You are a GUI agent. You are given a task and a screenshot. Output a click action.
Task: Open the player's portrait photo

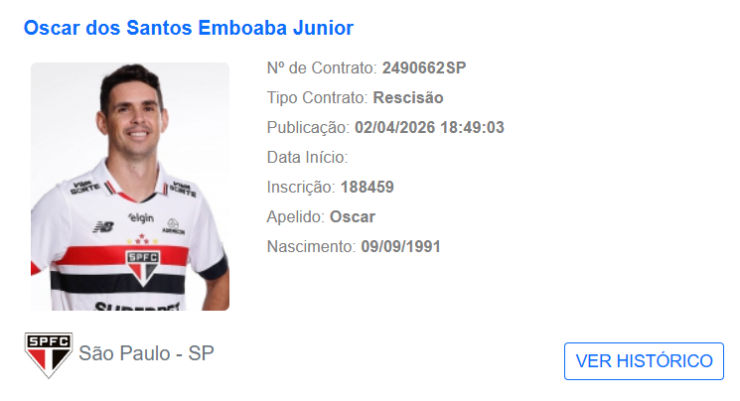[130, 187]
